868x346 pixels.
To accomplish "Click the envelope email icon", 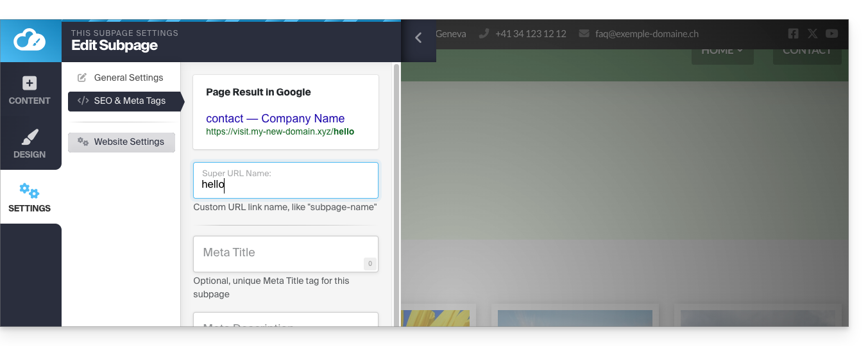I will pos(584,33).
